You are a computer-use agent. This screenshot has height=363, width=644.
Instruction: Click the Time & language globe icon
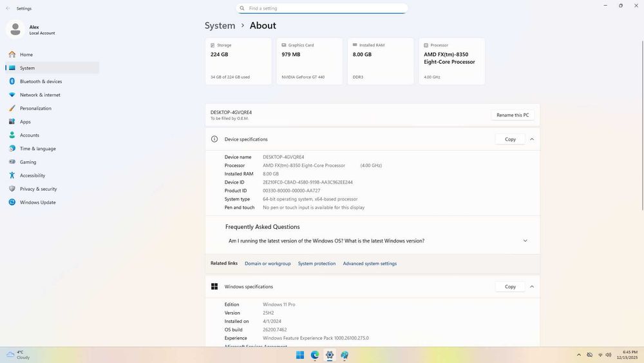coord(12,148)
